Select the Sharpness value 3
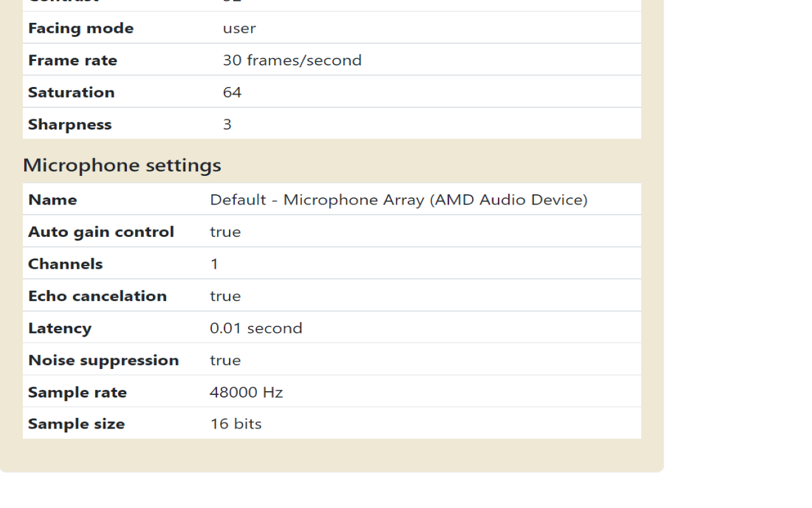Viewport: 812px width, 508px height. coord(227,124)
